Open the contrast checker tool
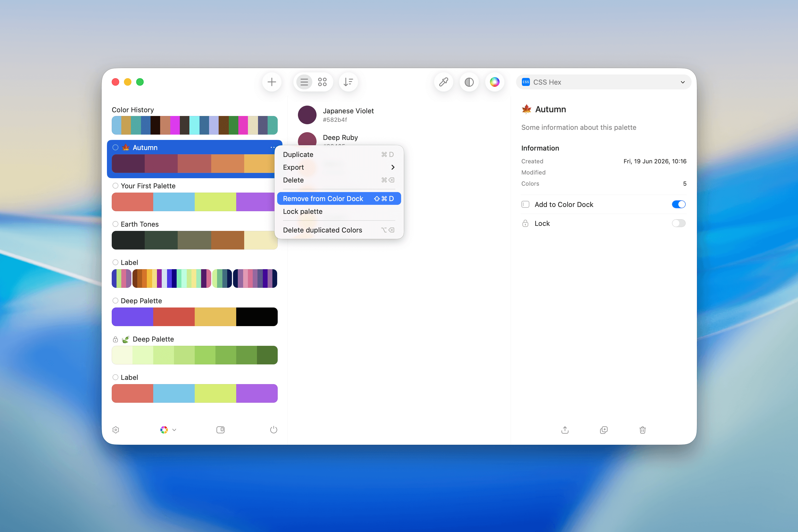 click(x=469, y=82)
